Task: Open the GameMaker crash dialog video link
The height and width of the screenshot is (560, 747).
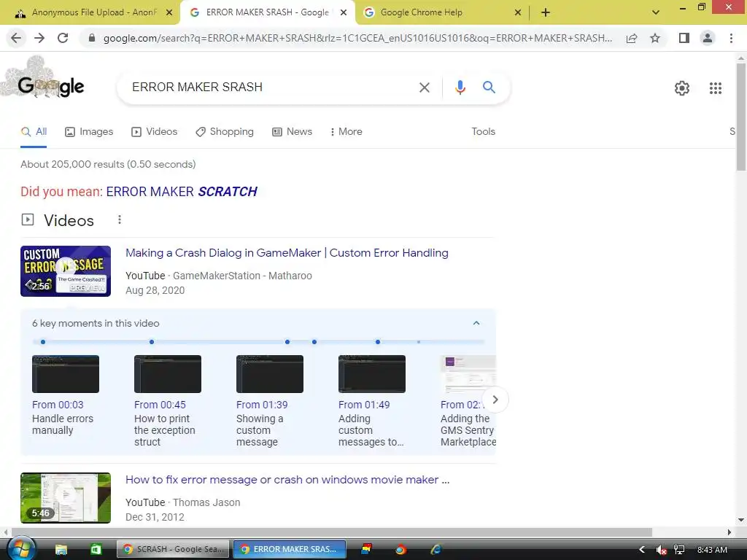Action: tap(287, 253)
